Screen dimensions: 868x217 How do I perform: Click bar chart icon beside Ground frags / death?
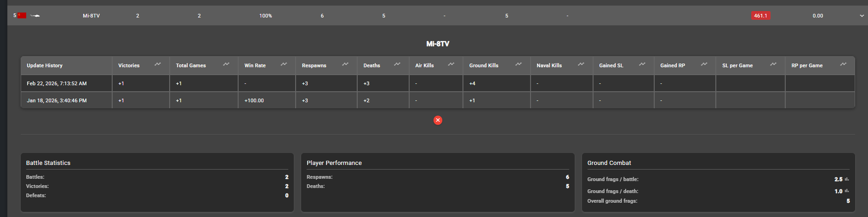pos(847,191)
